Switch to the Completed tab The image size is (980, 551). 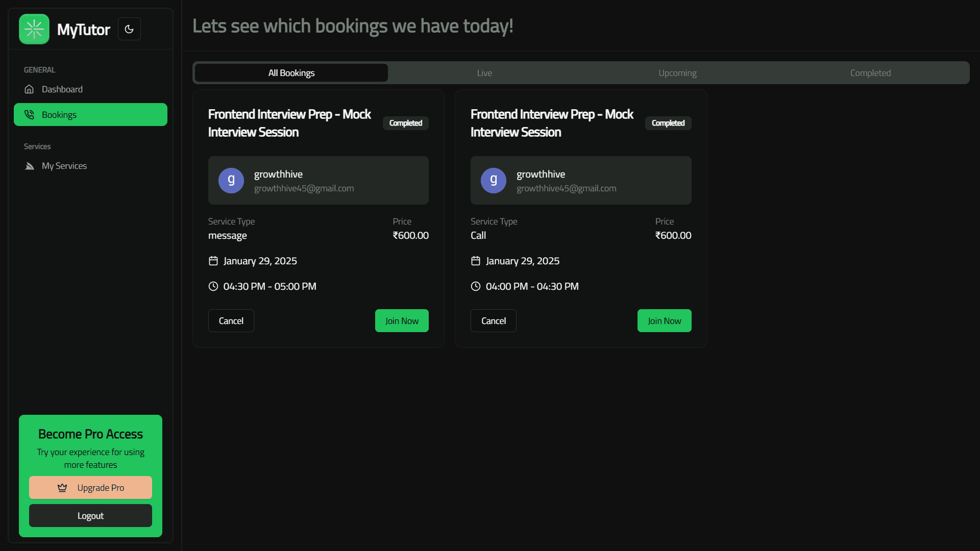click(x=870, y=73)
